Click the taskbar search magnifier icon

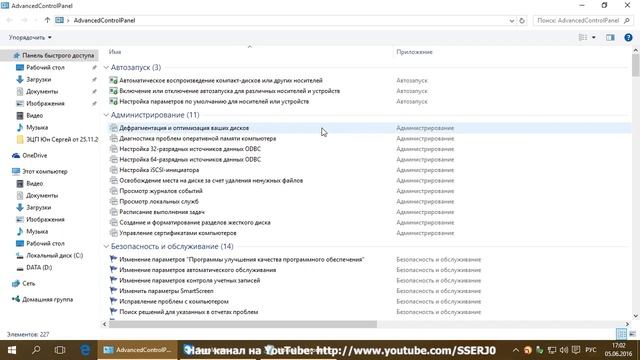[36, 350]
